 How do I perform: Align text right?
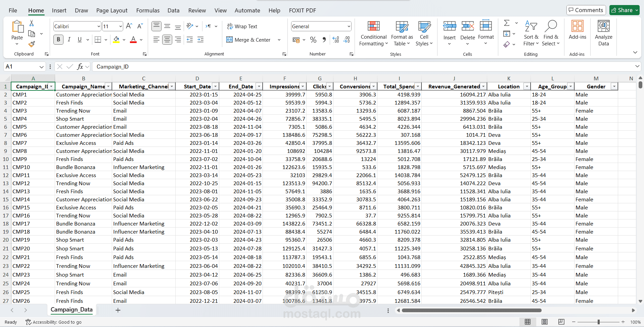point(178,40)
